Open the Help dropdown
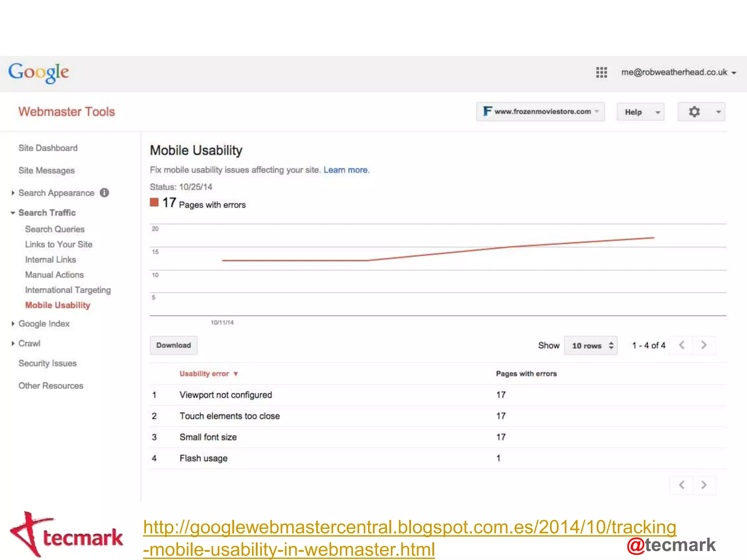Viewport: 747px width, 560px height. [x=640, y=112]
